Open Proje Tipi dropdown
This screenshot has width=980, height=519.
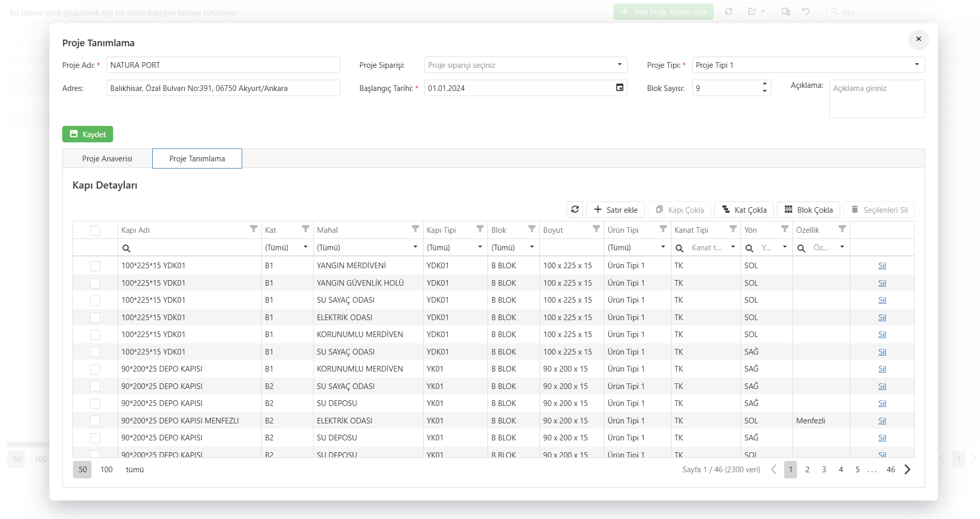tap(917, 65)
